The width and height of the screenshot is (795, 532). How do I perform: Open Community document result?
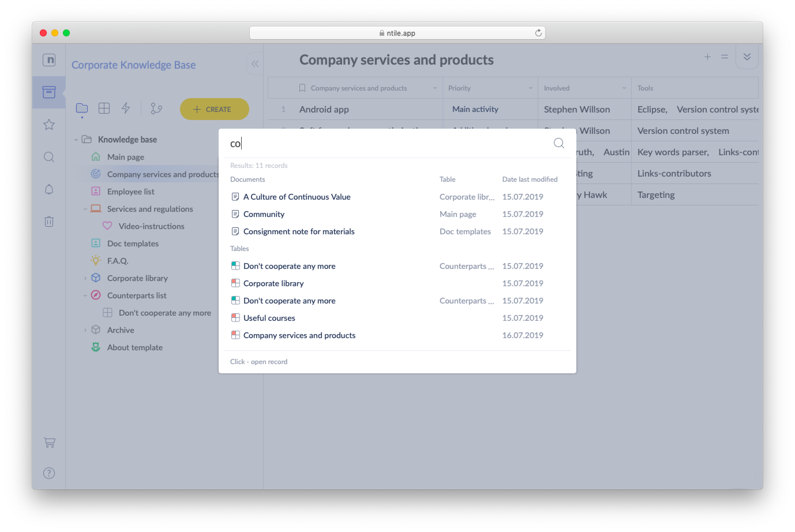[x=264, y=214]
